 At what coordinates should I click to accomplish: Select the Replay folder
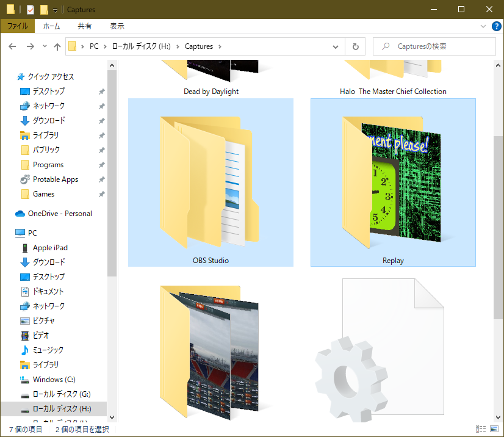coord(393,182)
